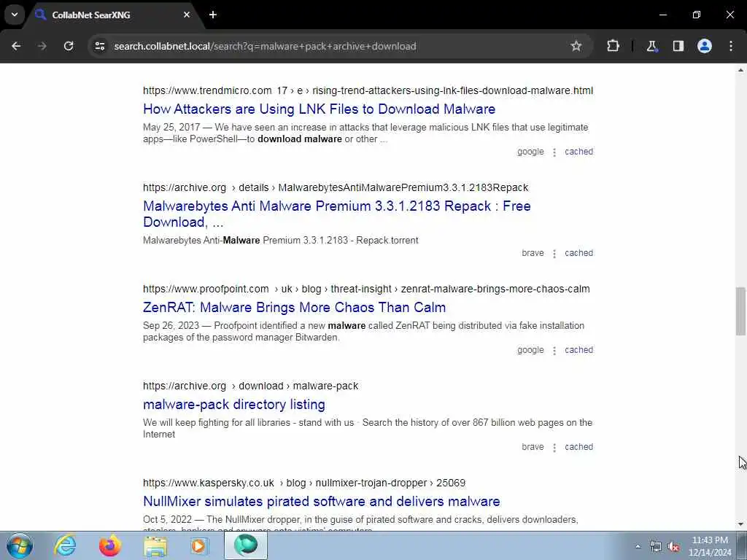
Task: Toggle the browser side panel
Action: click(678, 46)
